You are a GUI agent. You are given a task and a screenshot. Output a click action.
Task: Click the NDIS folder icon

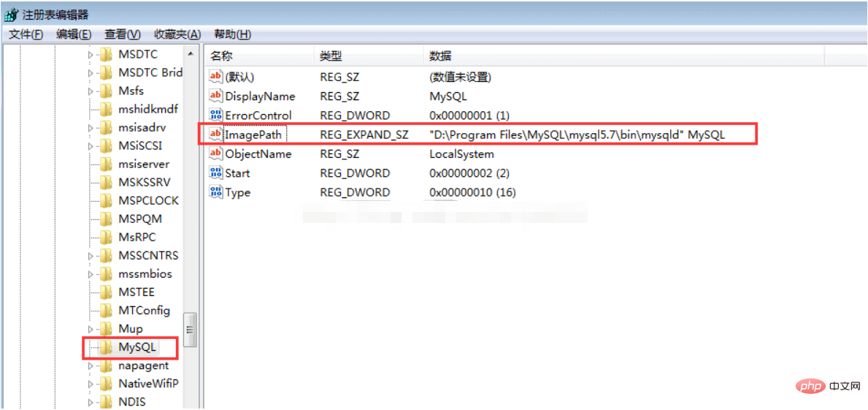[x=106, y=401]
